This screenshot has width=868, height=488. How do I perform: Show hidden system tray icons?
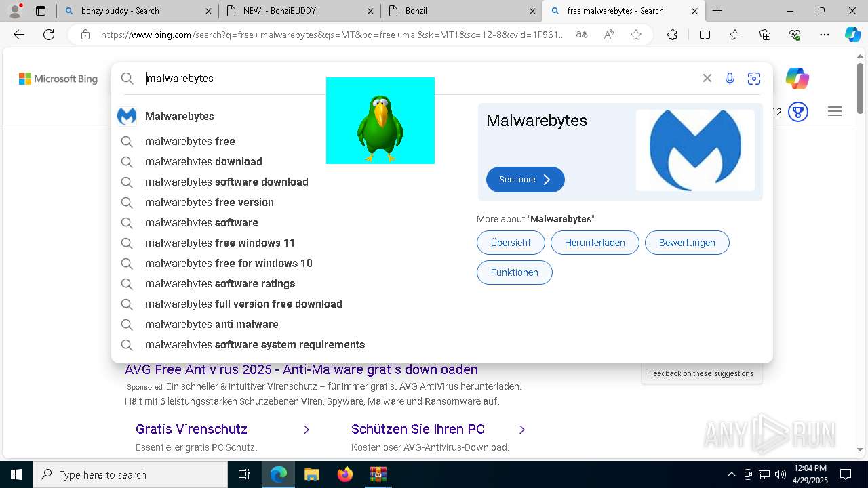[731, 474]
